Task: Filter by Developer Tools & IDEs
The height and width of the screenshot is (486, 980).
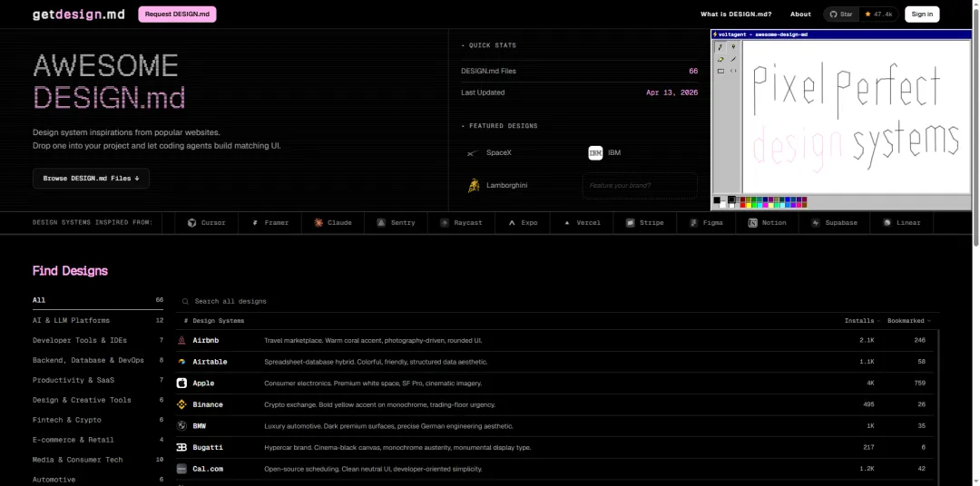Action: 97,340
